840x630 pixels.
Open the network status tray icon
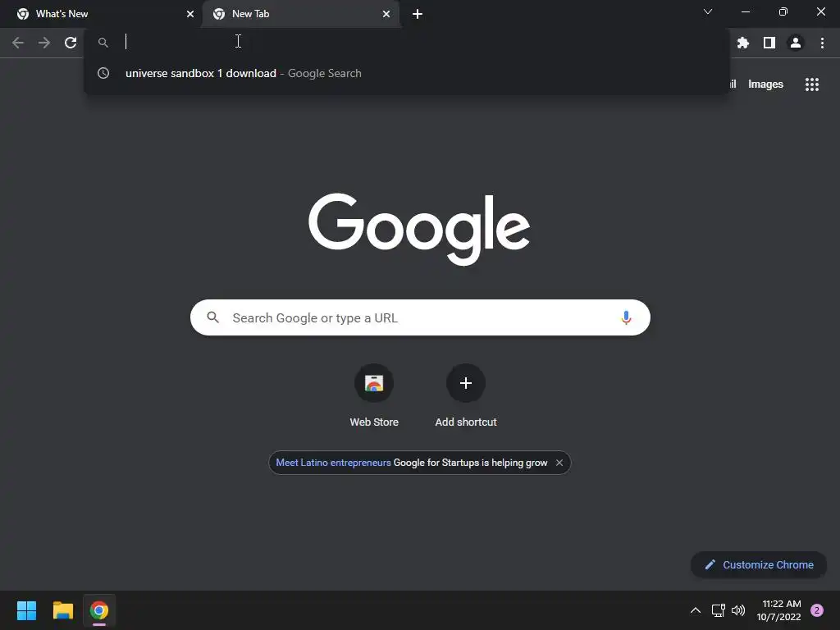(718, 610)
